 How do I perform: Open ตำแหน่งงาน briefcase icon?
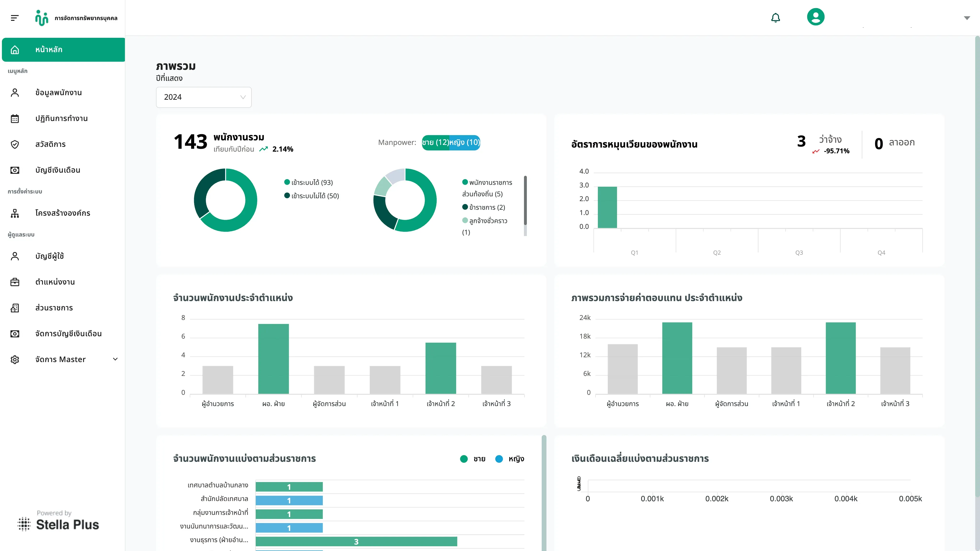coord(15,282)
